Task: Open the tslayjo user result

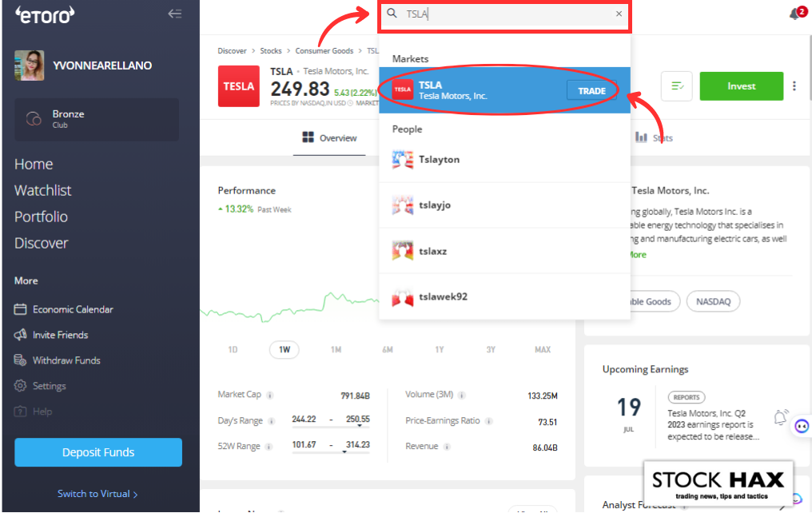Action: tap(504, 205)
